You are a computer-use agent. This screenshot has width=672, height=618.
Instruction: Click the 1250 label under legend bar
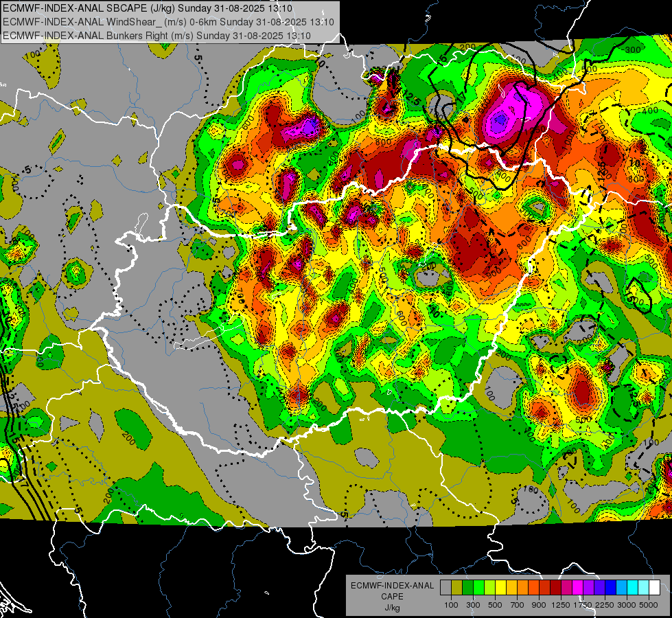[561, 605]
